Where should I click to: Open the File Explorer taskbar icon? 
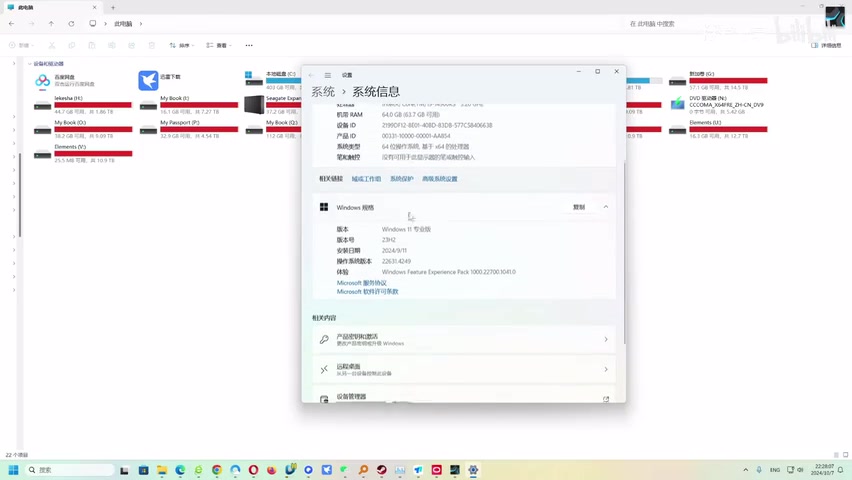coord(162,470)
